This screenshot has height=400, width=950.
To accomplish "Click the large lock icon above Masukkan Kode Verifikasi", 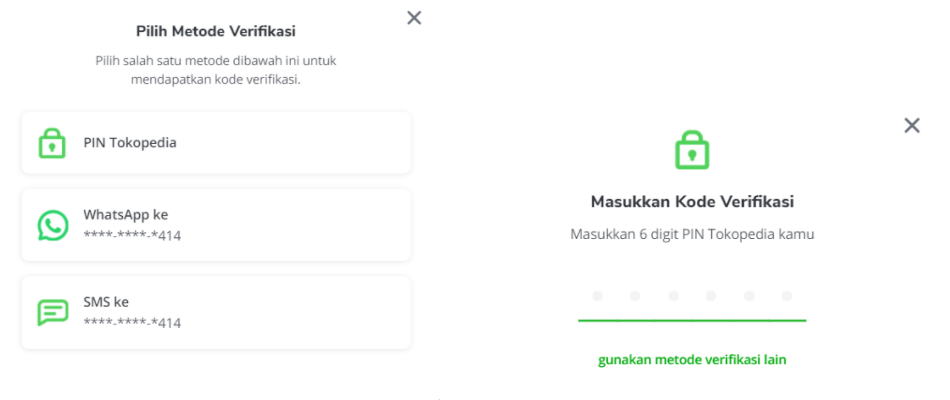I will (x=692, y=150).
